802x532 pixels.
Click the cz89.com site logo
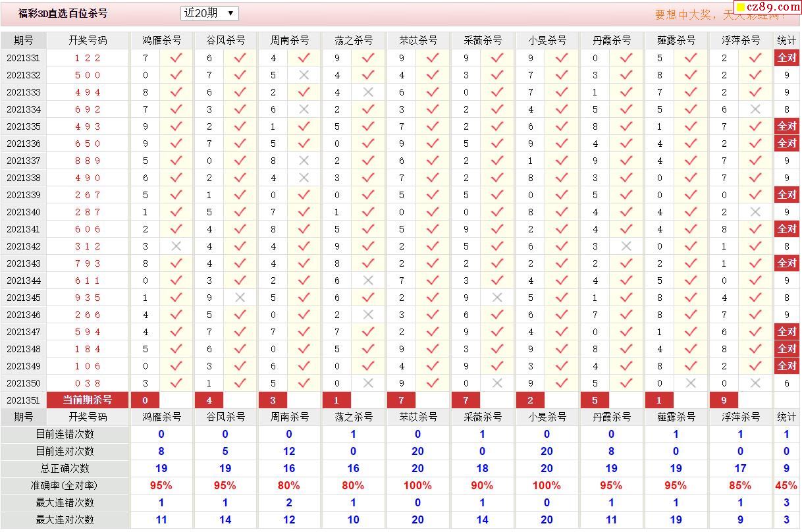click(x=768, y=7)
